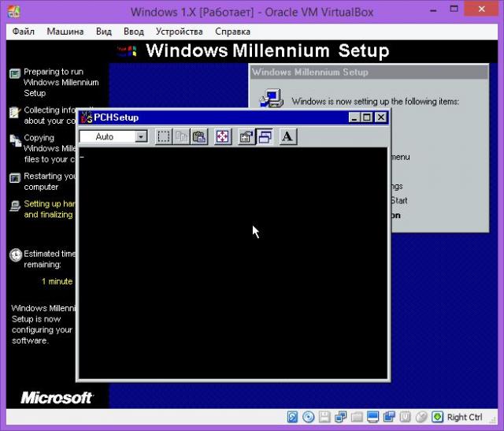504x431 pixels.
Task: Click the 'Setting up hardware and finalizing' step icon
Action: 15,206
